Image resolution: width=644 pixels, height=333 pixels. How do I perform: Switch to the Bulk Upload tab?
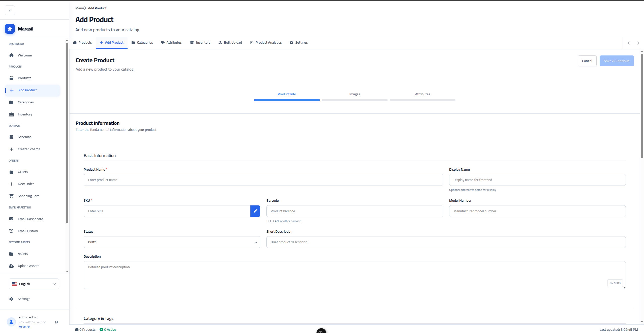230,42
